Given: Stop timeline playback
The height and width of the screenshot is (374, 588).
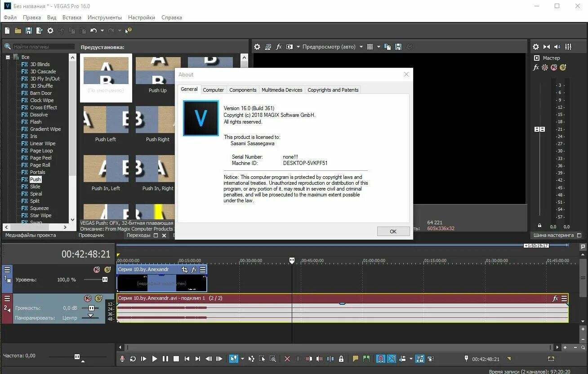Looking at the screenshot, I should pos(176,359).
